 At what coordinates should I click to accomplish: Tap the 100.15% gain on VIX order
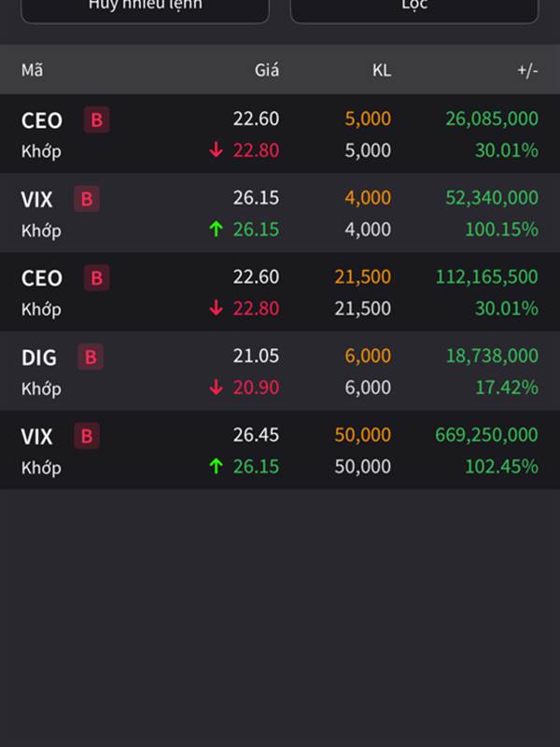pyautogui.click(x=501, y=229)
